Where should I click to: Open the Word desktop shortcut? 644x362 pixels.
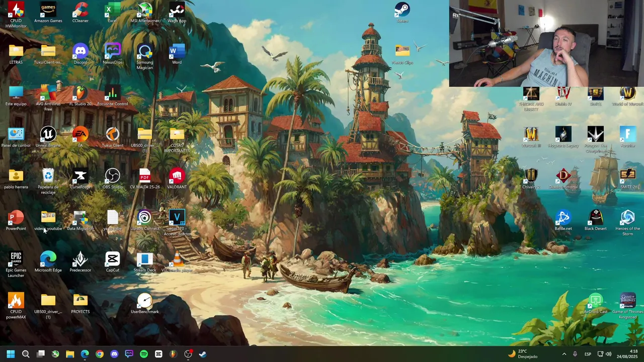(177, 54)
